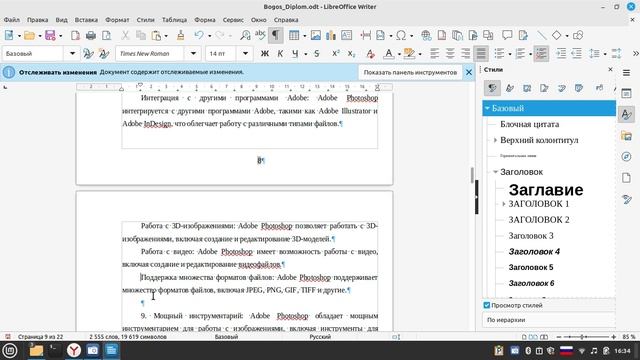Toggle Superscript X² button
The width and height of the screenshot is (640, 360).
tap(336, 53)
